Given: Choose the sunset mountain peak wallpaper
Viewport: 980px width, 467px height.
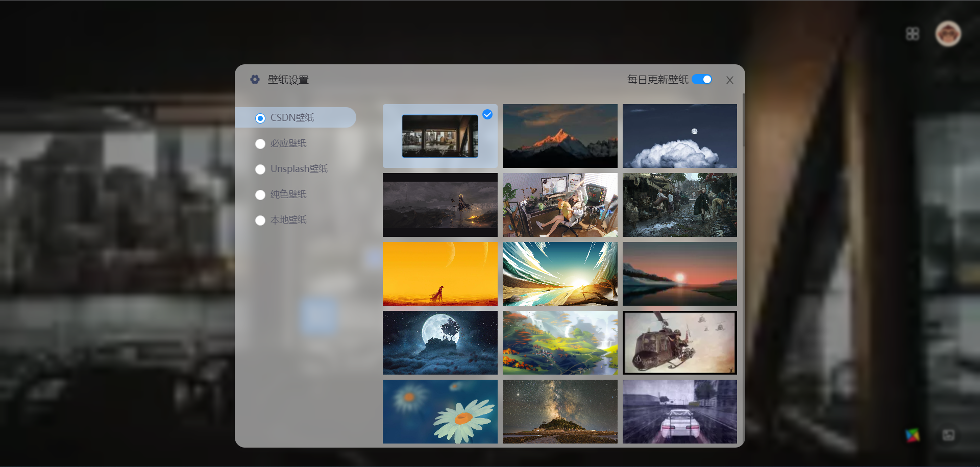Looking at the screenshot, I should [560, 136].
